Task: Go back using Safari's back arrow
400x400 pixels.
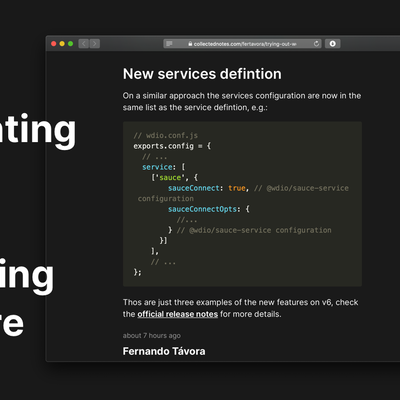Action: pos(84,44)
